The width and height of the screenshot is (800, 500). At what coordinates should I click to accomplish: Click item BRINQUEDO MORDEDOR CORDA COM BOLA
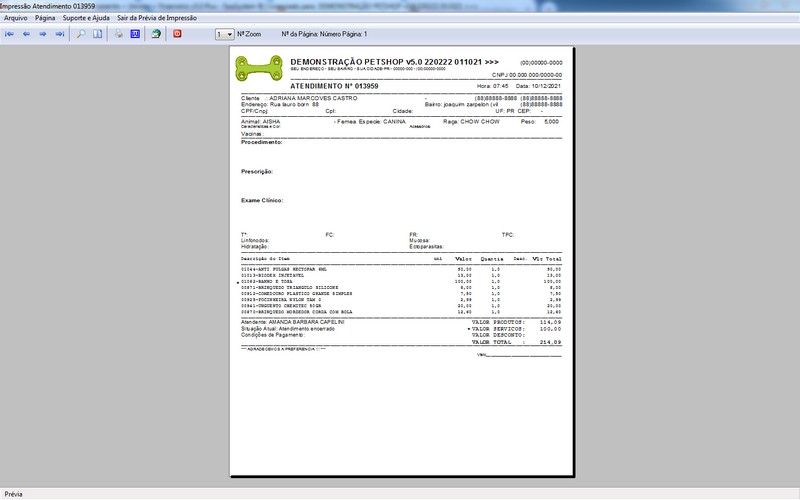click(x=401, y=312)
